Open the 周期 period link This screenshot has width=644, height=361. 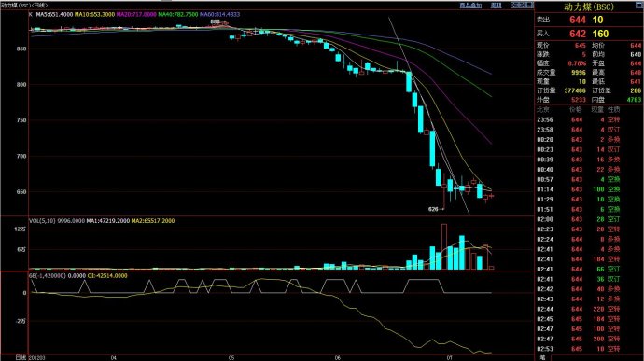click(x=497, y=6)
